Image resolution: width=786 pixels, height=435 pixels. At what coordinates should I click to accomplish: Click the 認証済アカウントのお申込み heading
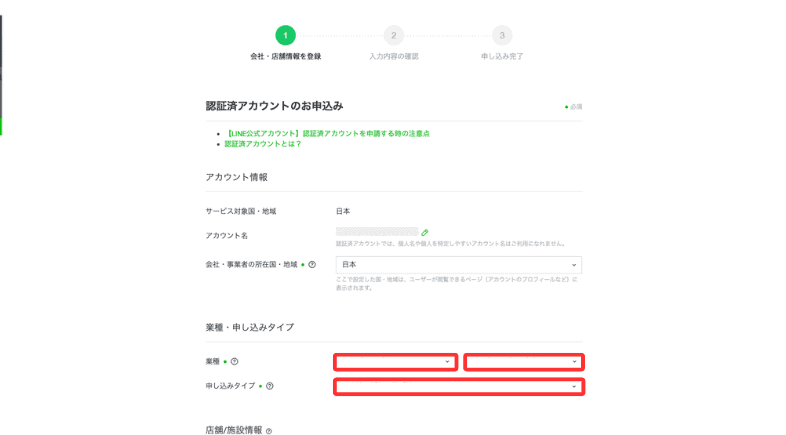click(274, 106)
